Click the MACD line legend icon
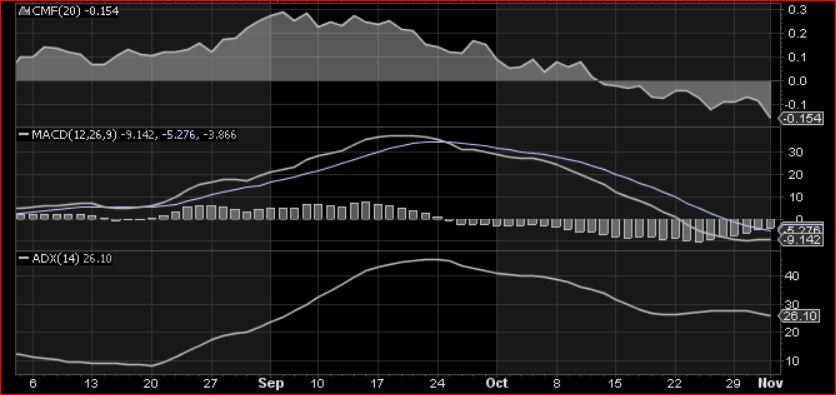836x395 pixels. [23, 135]
